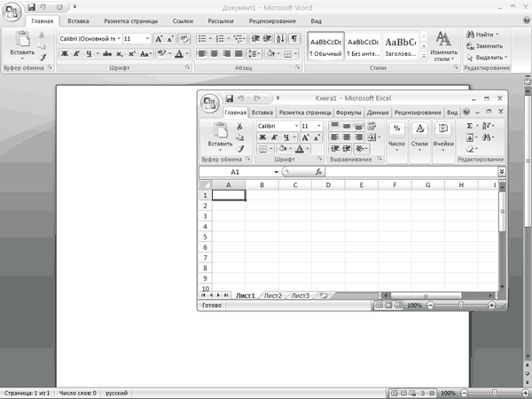
Task: Expand the Word styles gallery
Action: [424, 56]
